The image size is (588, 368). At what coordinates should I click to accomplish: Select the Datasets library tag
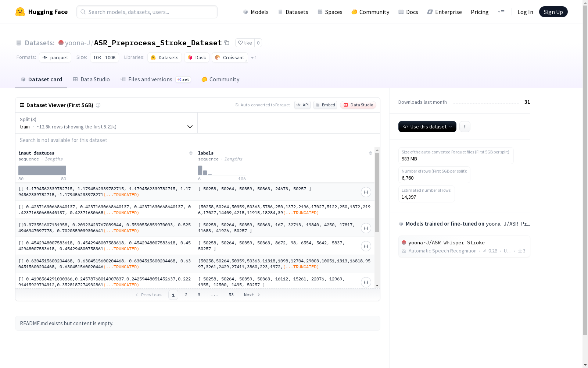(x=165, y=57)
